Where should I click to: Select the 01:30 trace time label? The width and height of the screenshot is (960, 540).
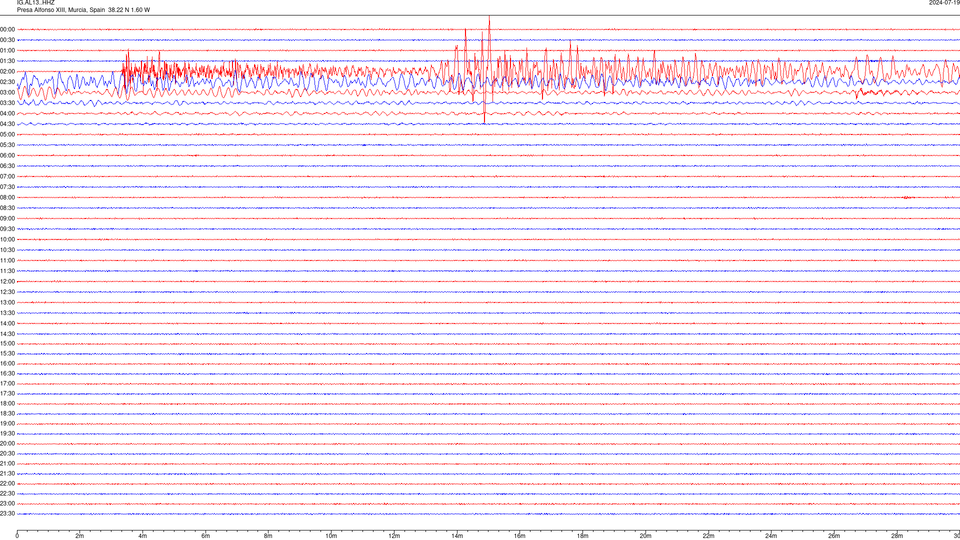coord(7,61)
